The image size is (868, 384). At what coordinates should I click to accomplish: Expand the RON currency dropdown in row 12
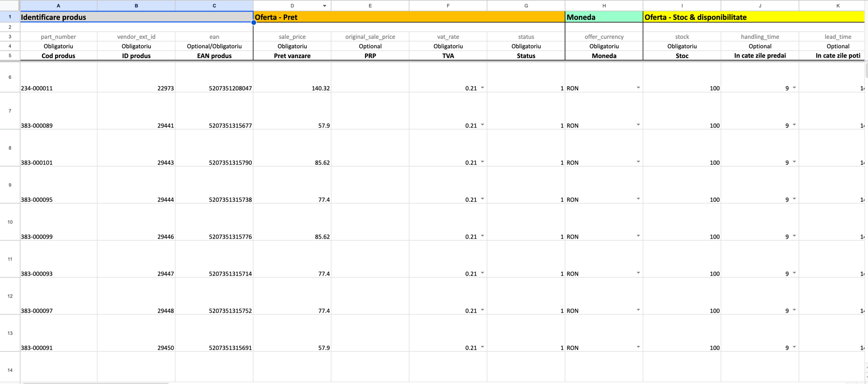[x=638, y=310]
